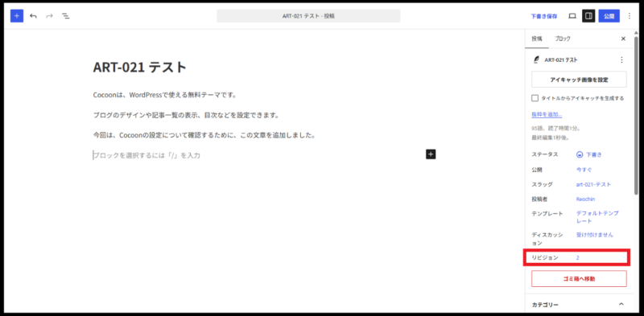644x316 pixels.
Task: Click the empty block ブロックを選択するには
Action: click(x=147, y=155)
